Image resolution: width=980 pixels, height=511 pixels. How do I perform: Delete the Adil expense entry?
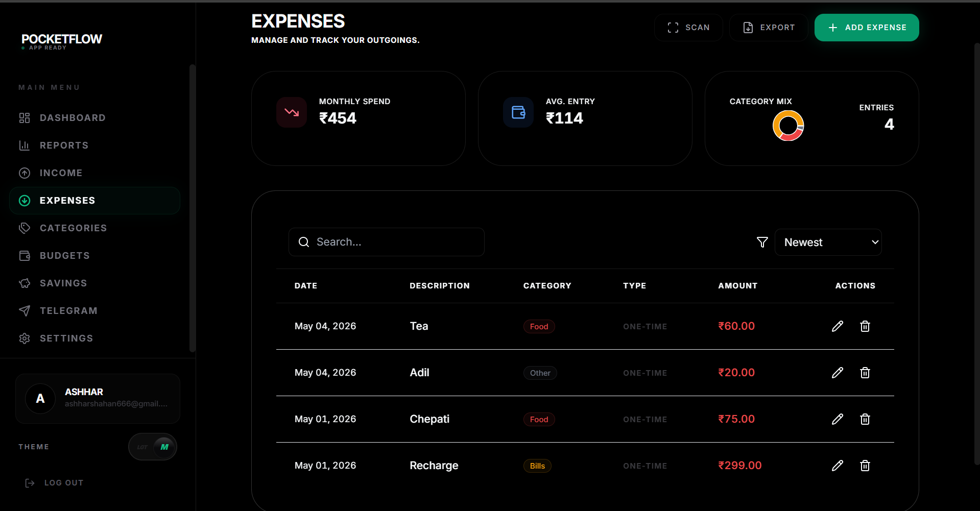(x=865, y=373)
